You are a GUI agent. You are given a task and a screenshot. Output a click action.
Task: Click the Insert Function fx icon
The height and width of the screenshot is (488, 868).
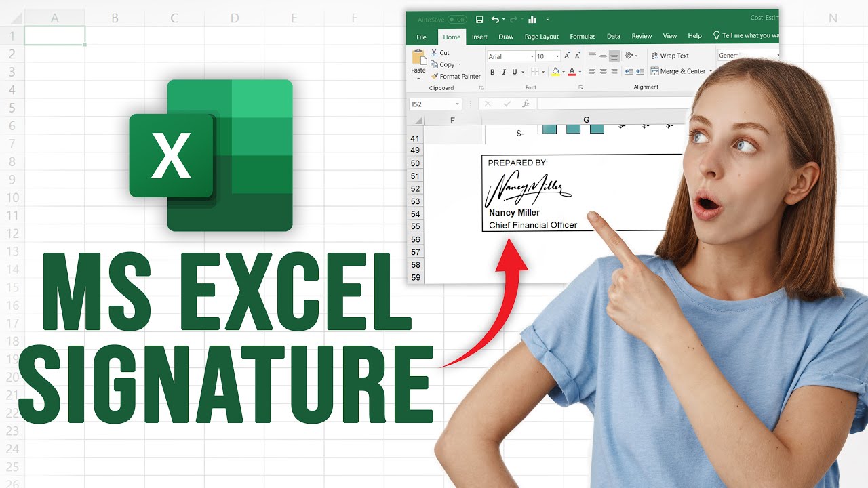526,104
